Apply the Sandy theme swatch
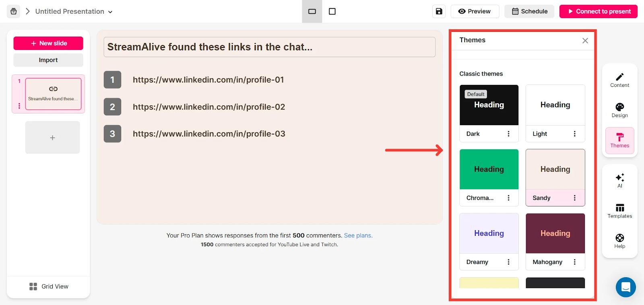Image resolution: width=644 pixels, height=305 pixels. 555,169
